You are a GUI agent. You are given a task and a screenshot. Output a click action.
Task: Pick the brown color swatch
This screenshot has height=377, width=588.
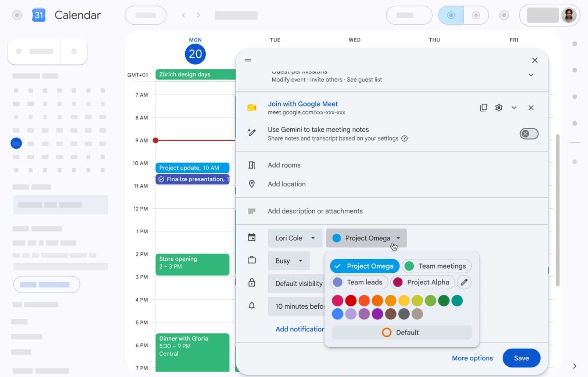(x=391, y=314)
